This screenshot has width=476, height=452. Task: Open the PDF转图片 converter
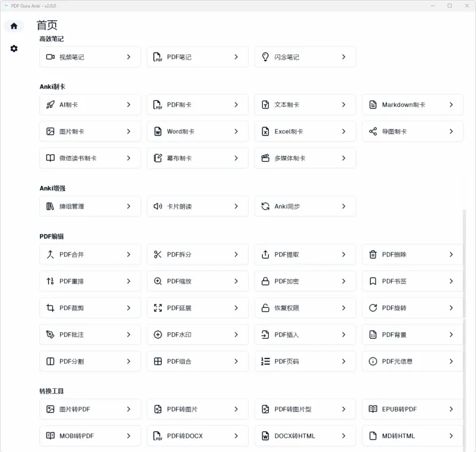[x=198, y=409]
